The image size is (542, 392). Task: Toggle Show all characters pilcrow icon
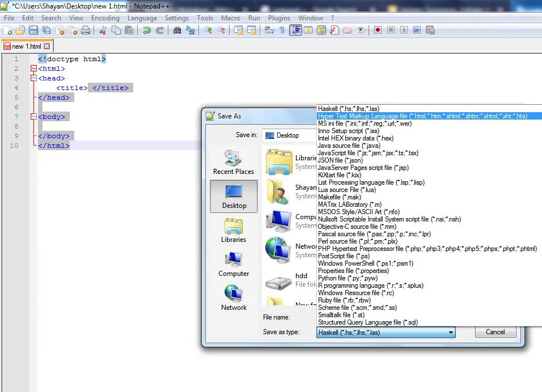(282, 31)
